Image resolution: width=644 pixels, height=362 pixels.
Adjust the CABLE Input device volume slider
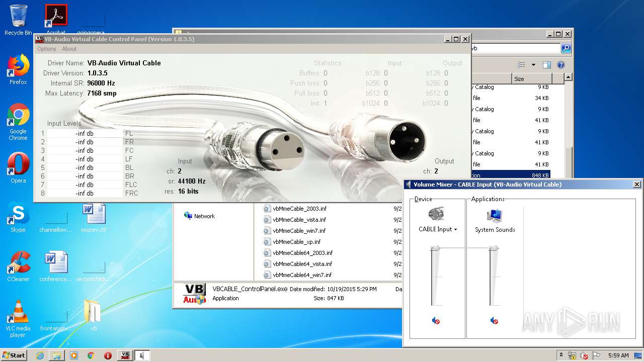click(436, 248)
